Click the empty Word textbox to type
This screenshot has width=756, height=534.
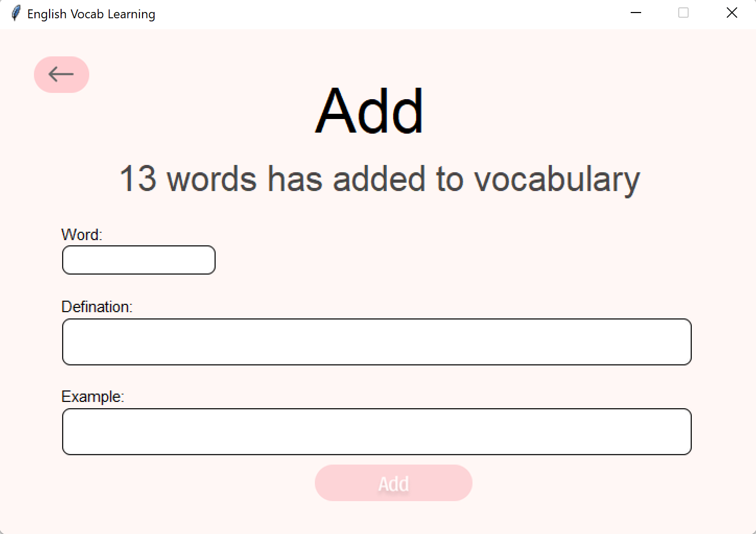click(138, 259)
